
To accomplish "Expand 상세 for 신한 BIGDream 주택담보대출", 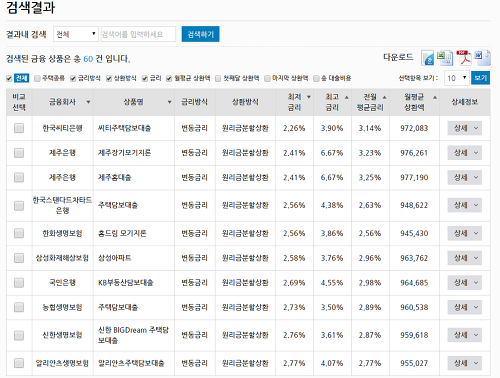I will coord(465,335).
